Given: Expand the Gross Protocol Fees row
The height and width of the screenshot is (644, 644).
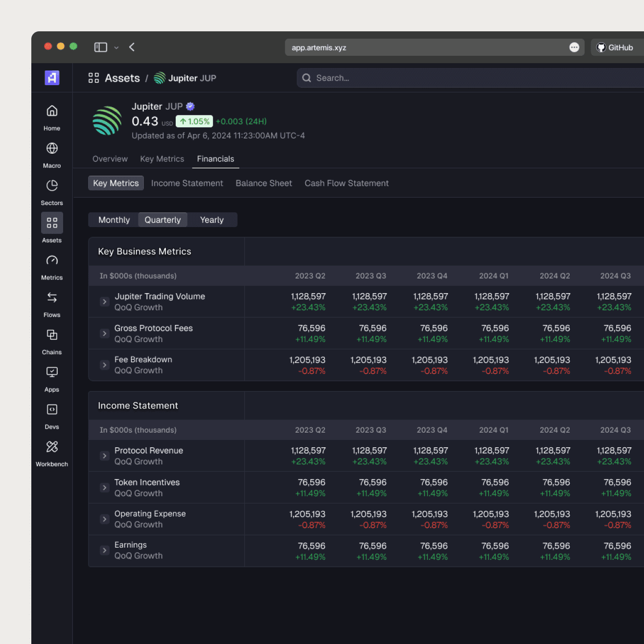Looking at the screenshot, I should click(104, 333).
